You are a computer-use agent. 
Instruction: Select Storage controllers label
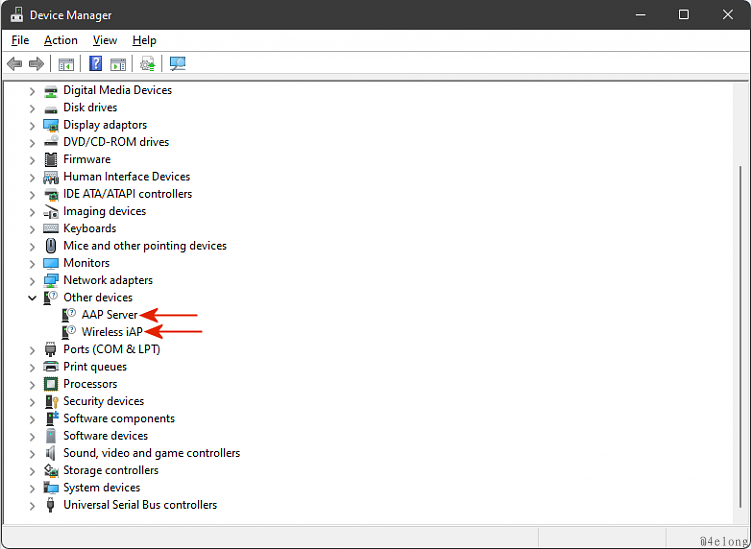[111, 470]
